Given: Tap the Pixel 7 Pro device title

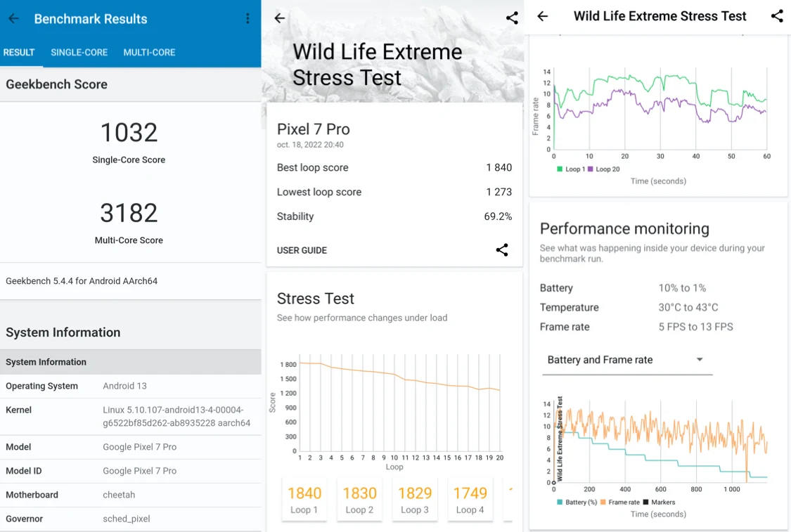Looking at the screenshot, I should (314, 129).
